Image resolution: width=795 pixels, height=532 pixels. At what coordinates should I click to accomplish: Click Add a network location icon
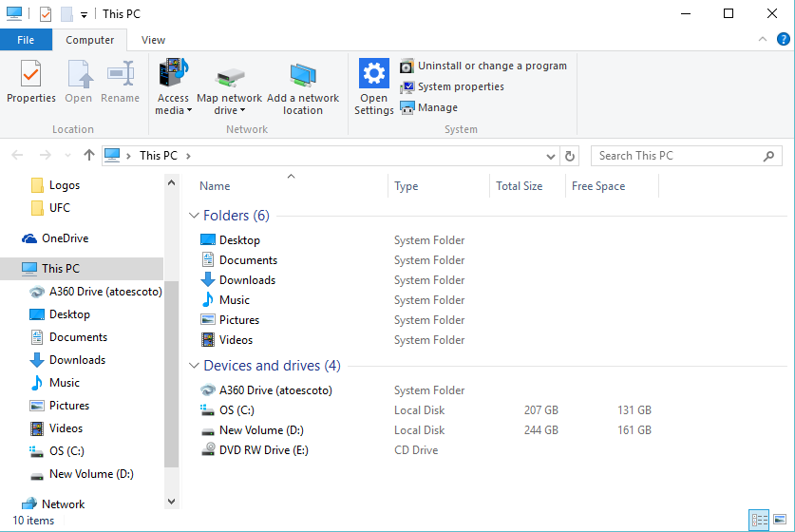303,75
